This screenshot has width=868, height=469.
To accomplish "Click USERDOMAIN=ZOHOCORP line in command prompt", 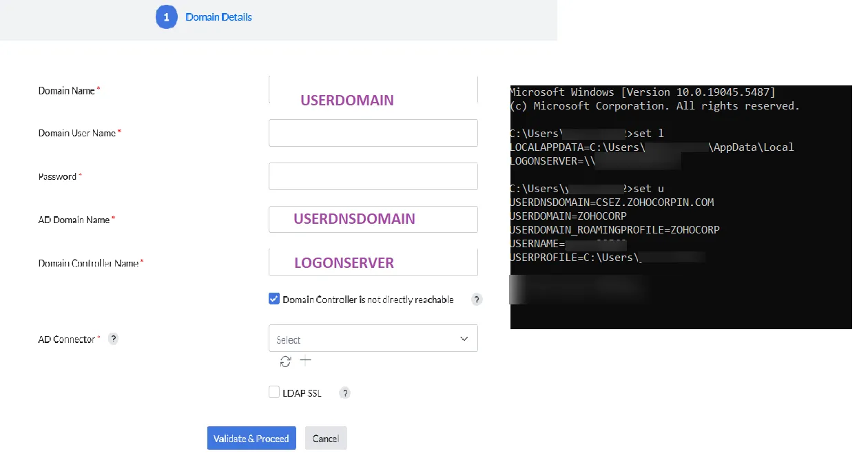I will 568,216.
